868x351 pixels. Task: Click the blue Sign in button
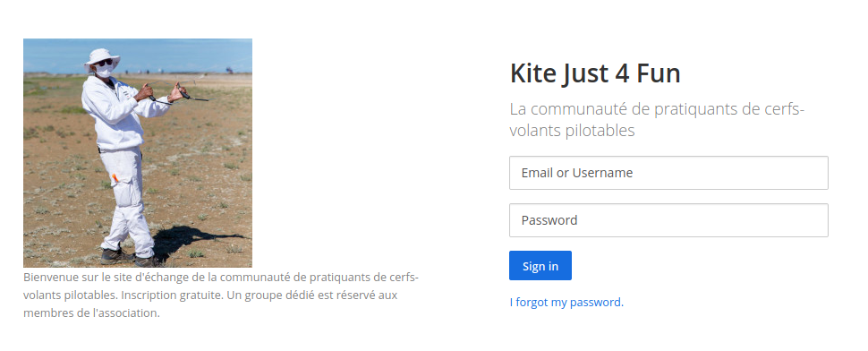click(x=540, y=266)
